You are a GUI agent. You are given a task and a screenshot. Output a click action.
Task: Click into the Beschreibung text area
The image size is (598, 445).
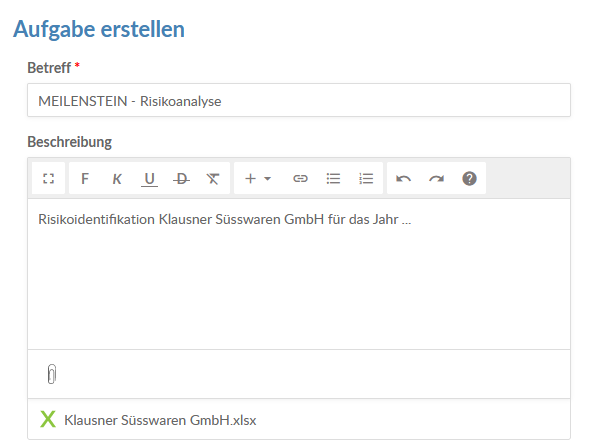pos(299,274)
